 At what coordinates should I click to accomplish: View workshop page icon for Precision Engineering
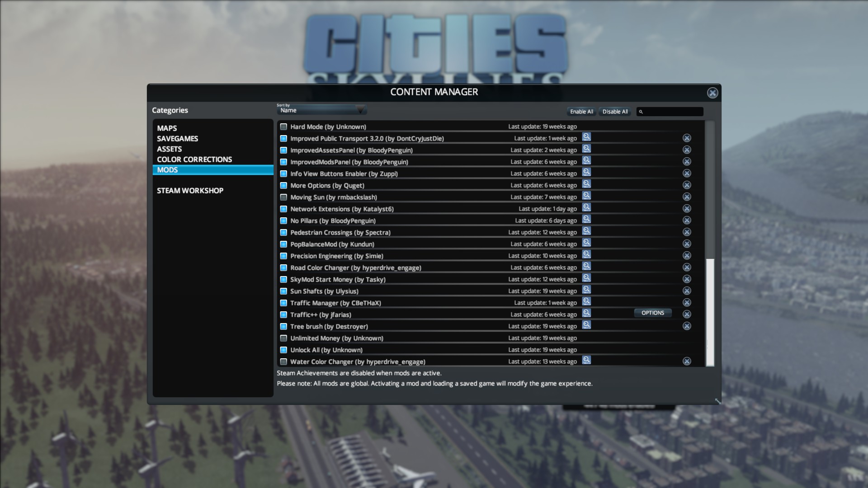pyautogui.click(x=586, y=254)
